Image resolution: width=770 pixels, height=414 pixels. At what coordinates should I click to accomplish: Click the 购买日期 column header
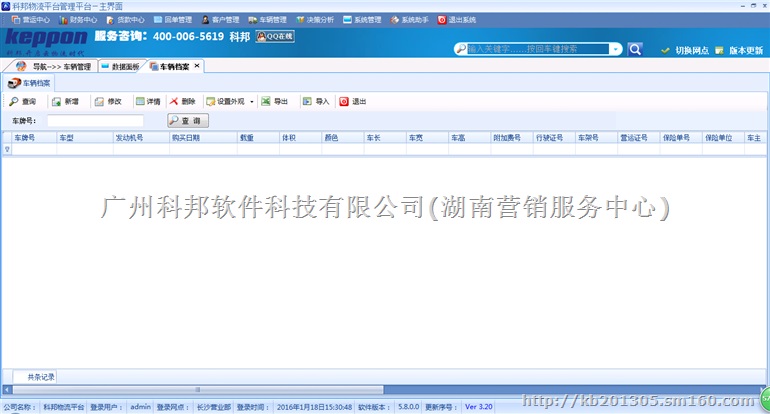click(203, 138)
